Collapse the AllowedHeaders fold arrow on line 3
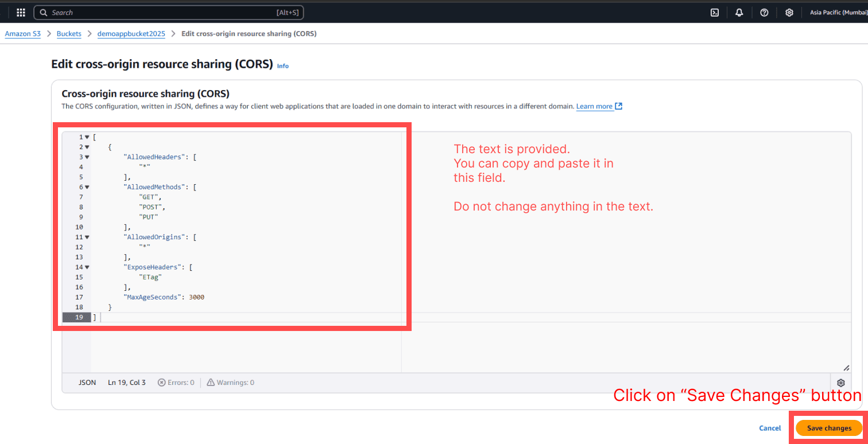The width and height of the screenshot is (868, 444). tap(87, 157)
